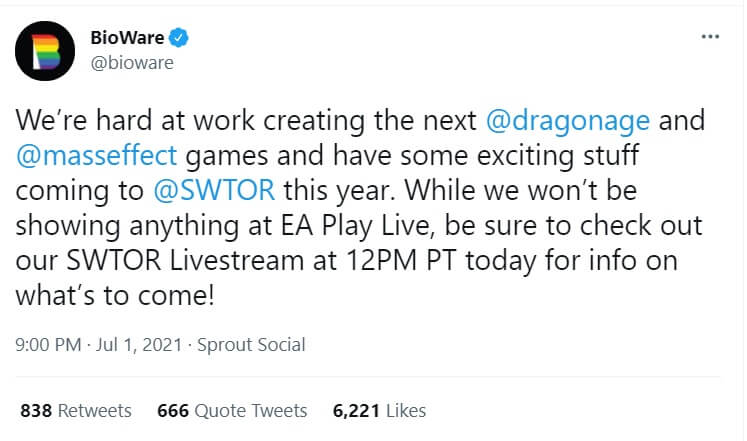View the 838 Retweets list
Viewport: 747px width, 441px height.
coord(76,410)
